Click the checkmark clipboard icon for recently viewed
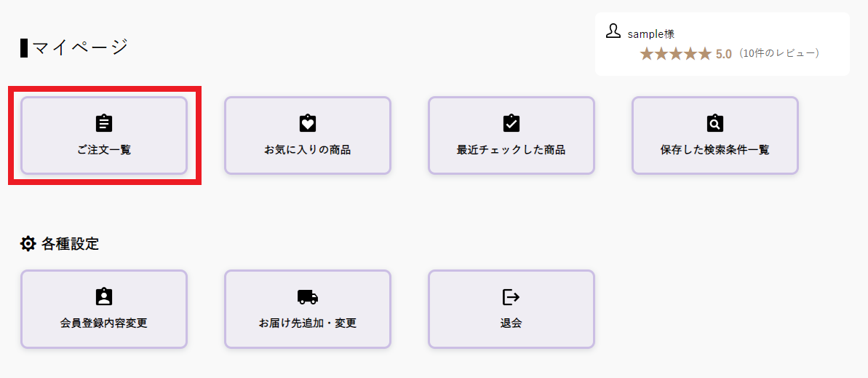 (x=511, y=123)
